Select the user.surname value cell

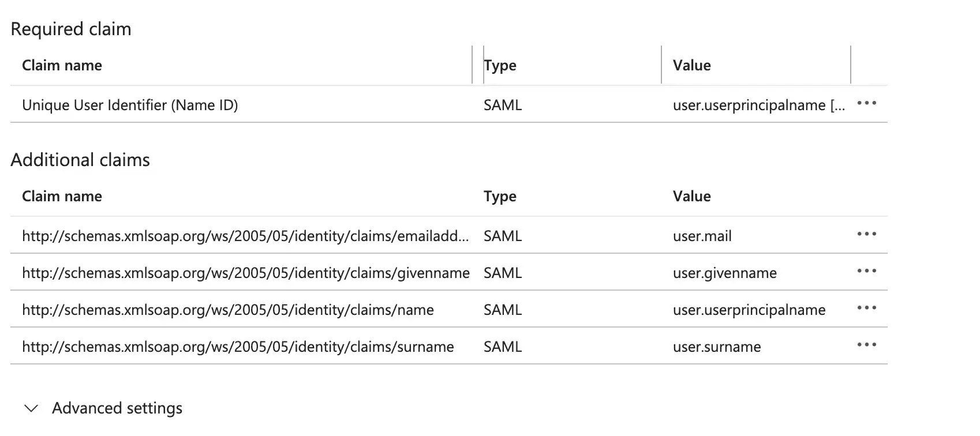pos(716,347)
